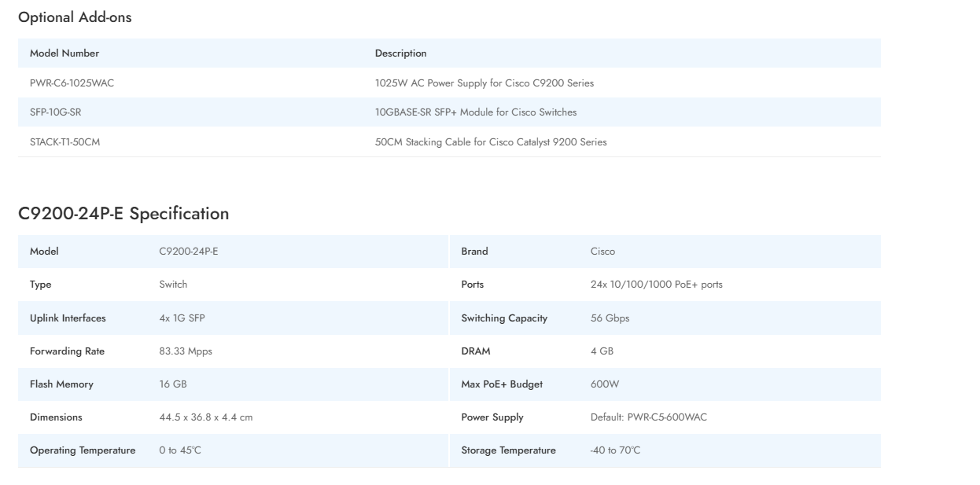The height and width of the screenshot is (485, 980).
Task: Click the "Switching Capacity" label
Action: (x=504, y=318)
